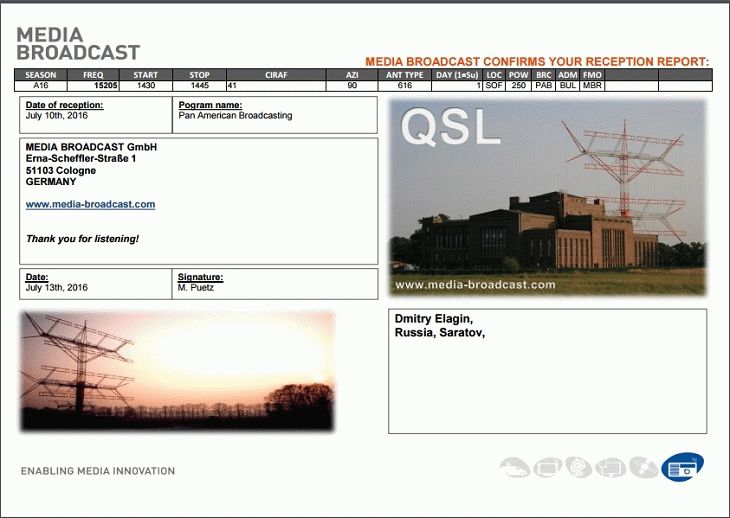Screen dimensions: 730x518
Task: Select the DAY (1=Su) column header
Action: click(x=457, y=74)
